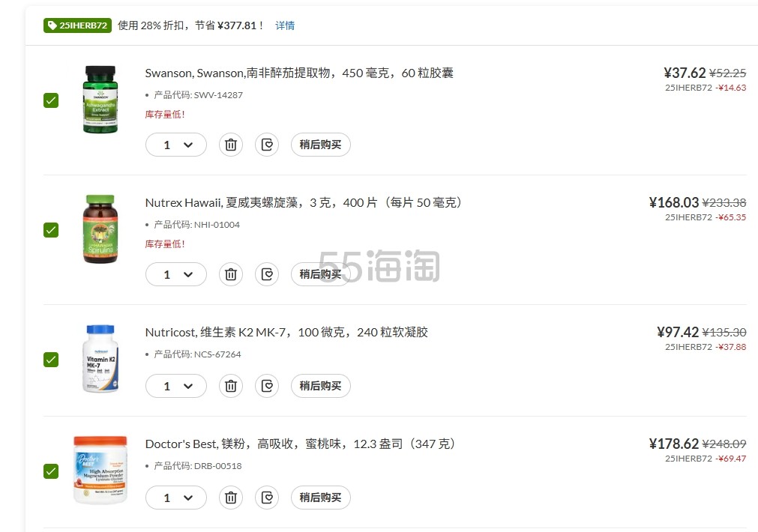Click discount amount -¥37.88 text

point(731,347)
